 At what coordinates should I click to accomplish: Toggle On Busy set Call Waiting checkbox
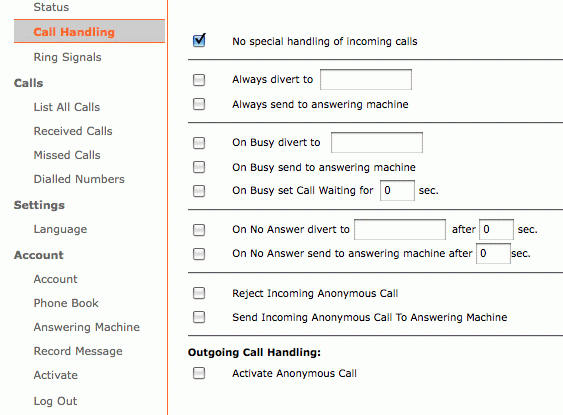click(x=199, y=191)
